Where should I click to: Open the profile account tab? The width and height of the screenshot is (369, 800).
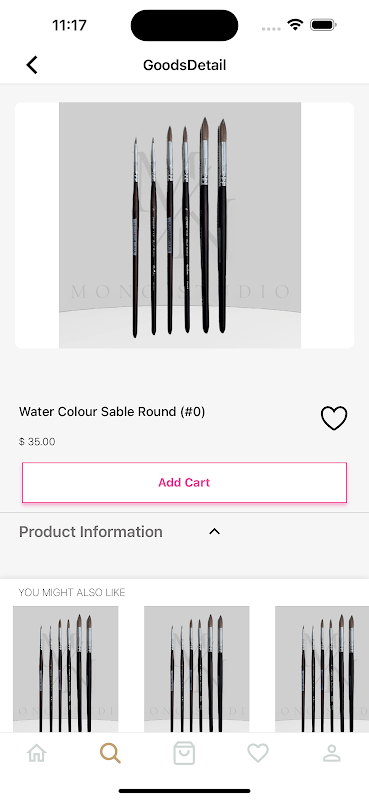(332, 753)
